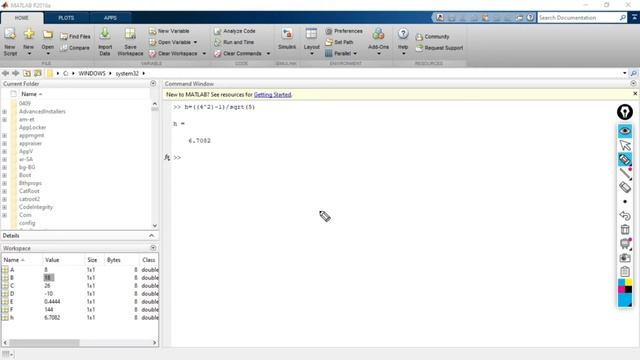The width and height of the screenshot is (640, 360).
Task: Switch to the HOME tab
Action: point(22,18)
